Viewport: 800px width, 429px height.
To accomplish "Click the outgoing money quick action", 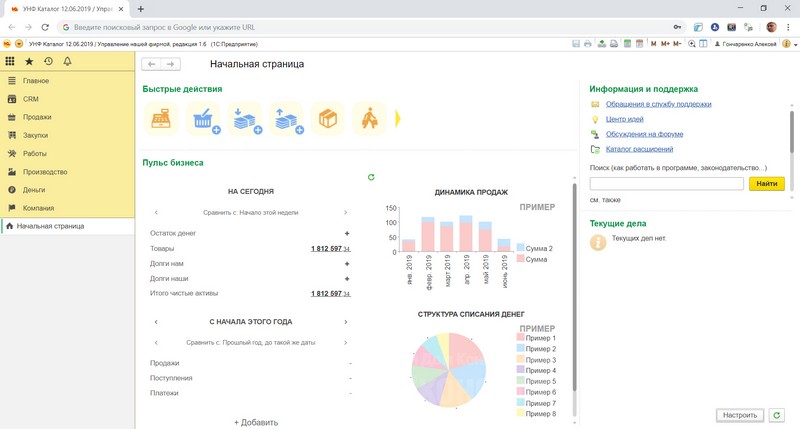I will click(287, 119).
